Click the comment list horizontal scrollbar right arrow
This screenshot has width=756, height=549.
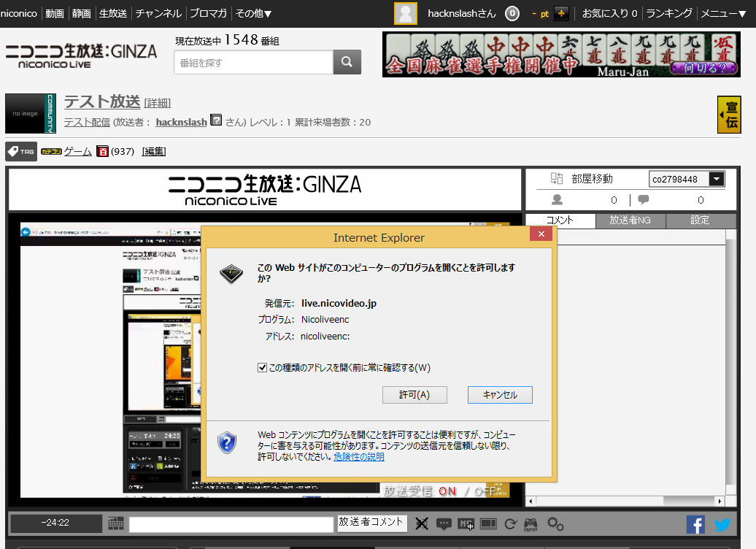tap(720, 502)
